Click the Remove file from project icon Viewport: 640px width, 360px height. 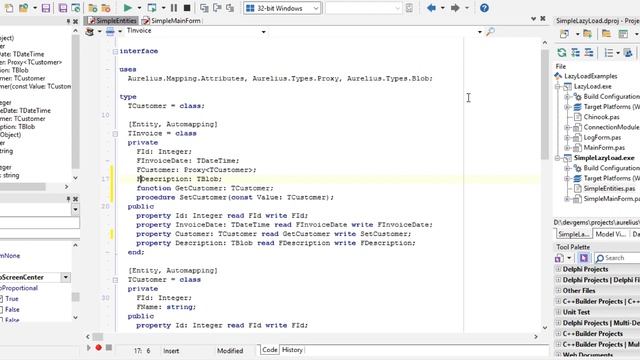coord(106,8)
